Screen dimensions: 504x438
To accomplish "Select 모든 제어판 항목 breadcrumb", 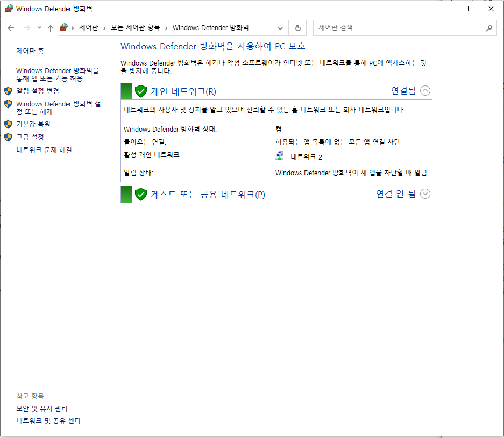I will pyautogui.click(x=136, y=27).
